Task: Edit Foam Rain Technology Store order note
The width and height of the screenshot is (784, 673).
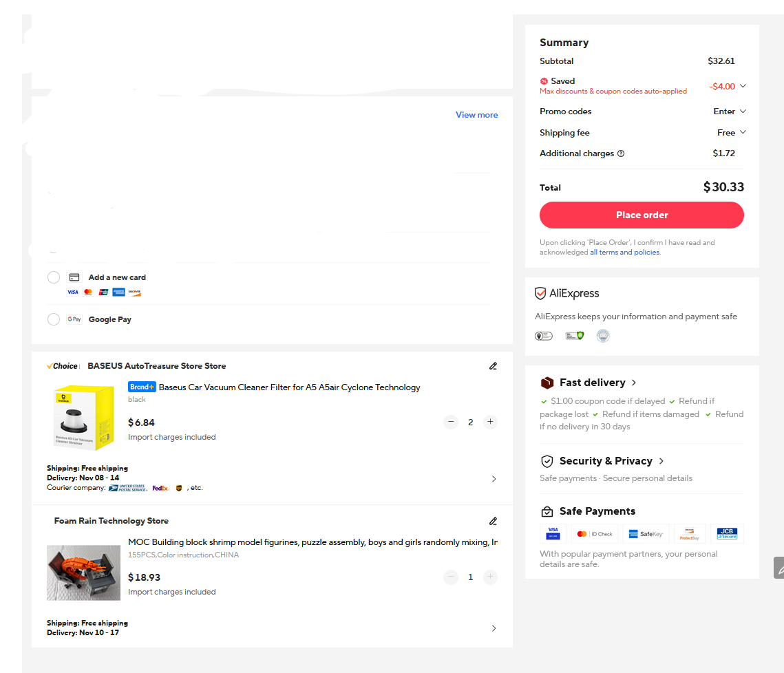Action: (493, 521)
